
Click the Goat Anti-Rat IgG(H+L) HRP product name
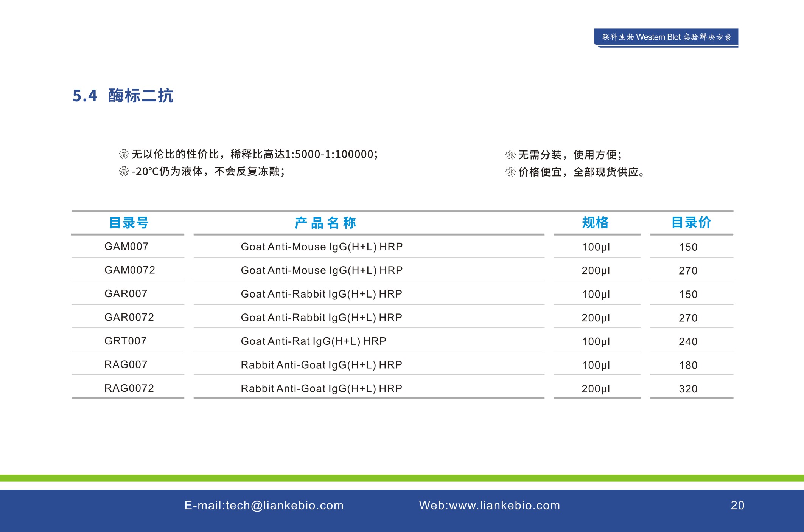313,341
